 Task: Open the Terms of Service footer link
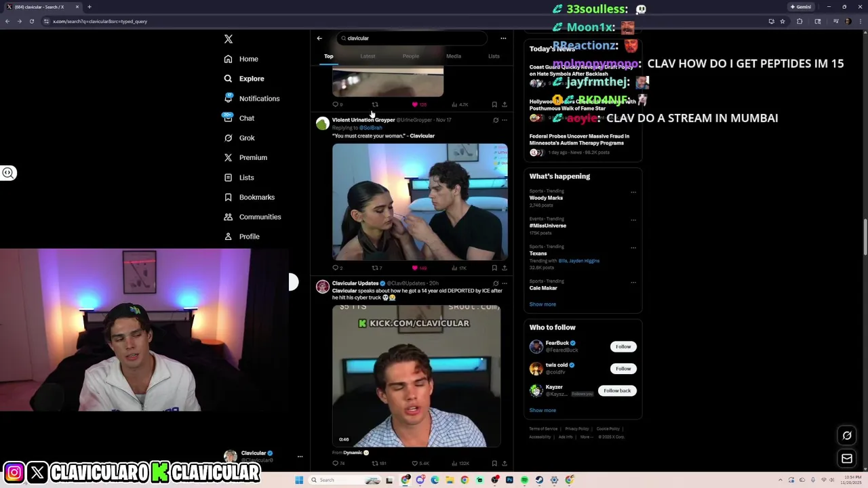click(543, 429)
